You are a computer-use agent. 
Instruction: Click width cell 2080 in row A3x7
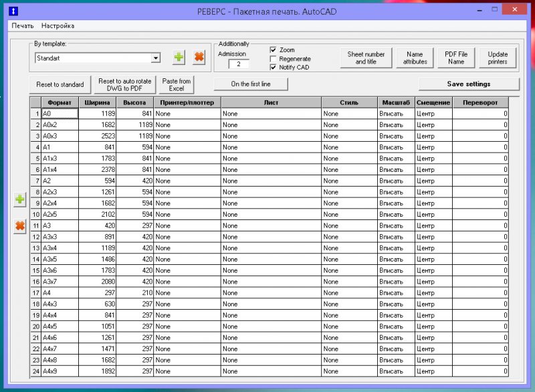[98, 282]
